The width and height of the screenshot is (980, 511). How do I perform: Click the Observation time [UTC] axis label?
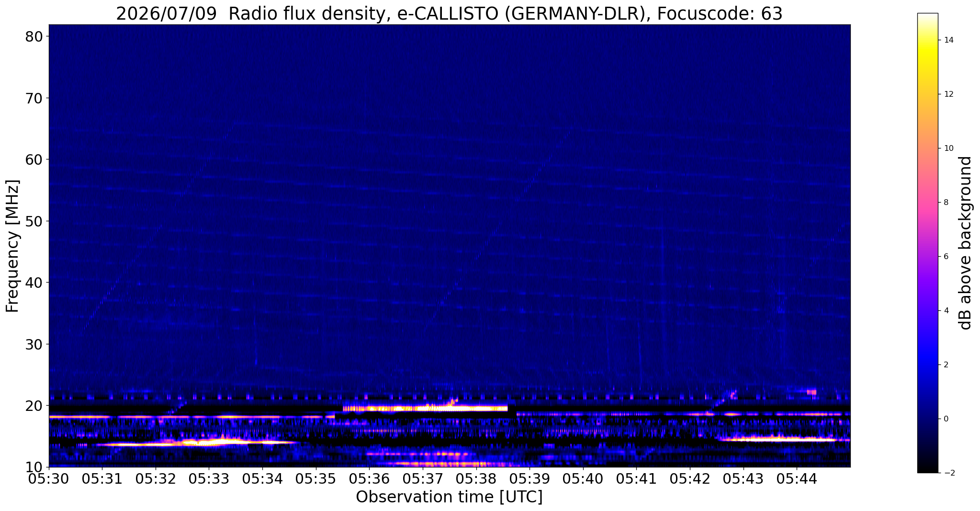(449, 497)
